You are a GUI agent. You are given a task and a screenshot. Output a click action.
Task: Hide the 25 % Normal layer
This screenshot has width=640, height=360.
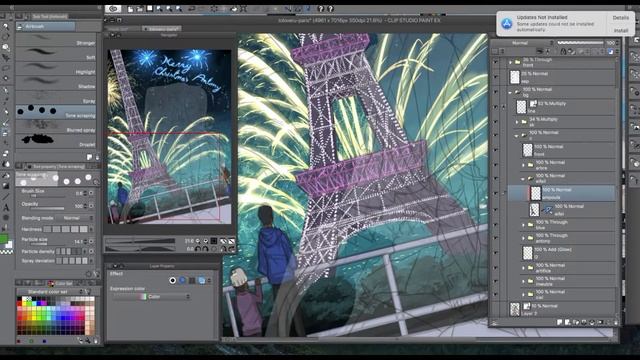(496, 77)
